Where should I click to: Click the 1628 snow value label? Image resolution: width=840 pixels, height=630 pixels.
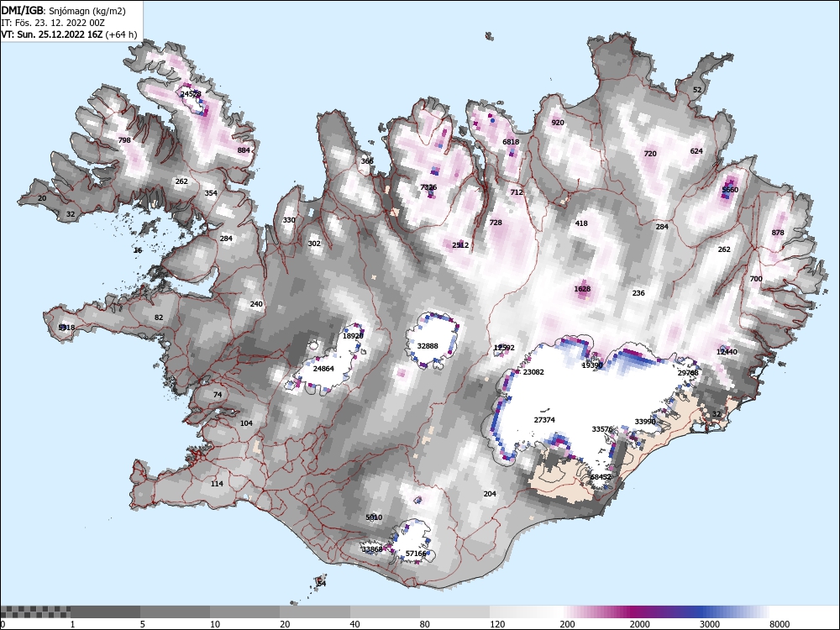click(x=582, y=289)
